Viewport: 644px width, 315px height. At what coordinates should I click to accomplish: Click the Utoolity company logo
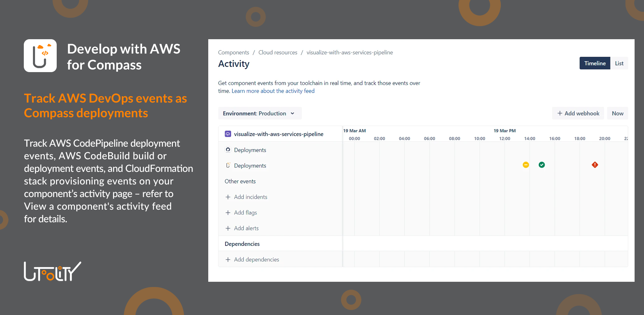pos(52,271)
